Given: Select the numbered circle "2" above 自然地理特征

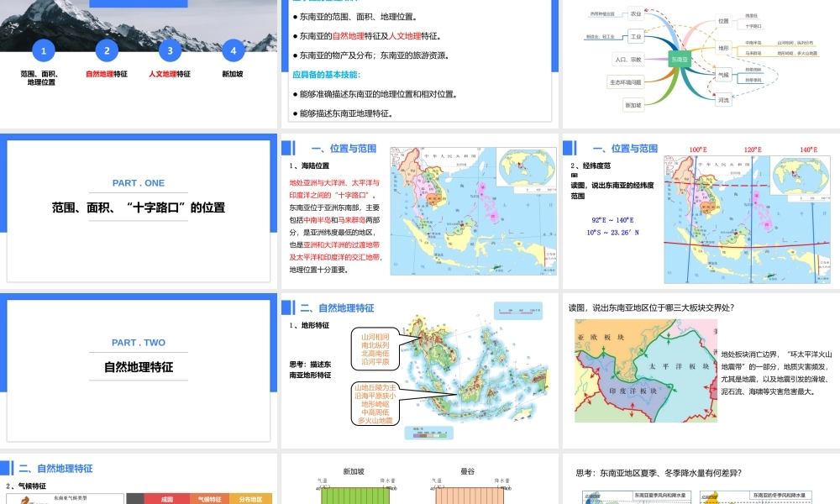Looking at the screenshot, I should coord(106,50).
